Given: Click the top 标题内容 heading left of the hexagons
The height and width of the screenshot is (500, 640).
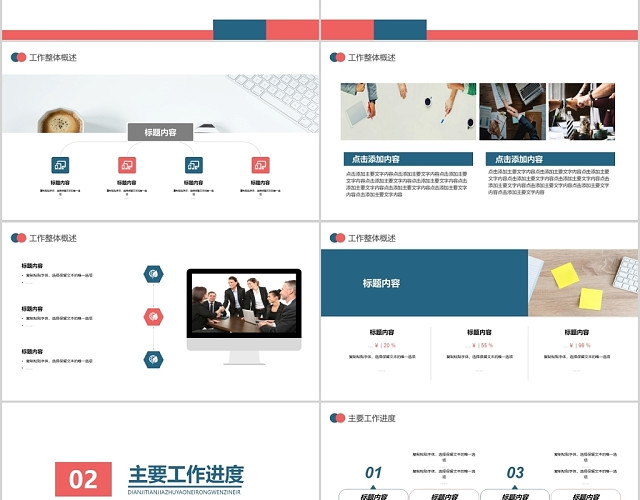Looking at the screenshot, I should tap(32, 266).
